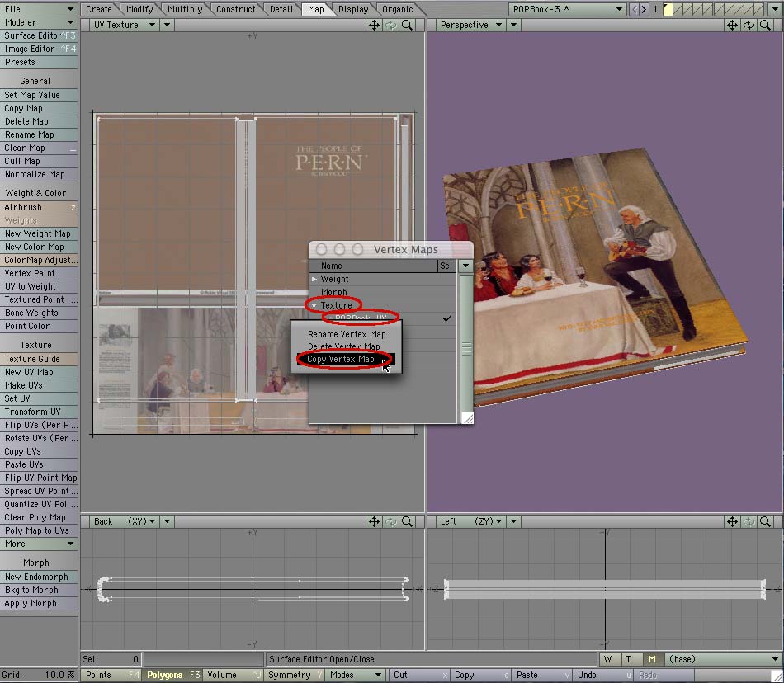Viewport: 784px width, 683px height.
Task: Click the Undo button
Action: coord(603,675)
